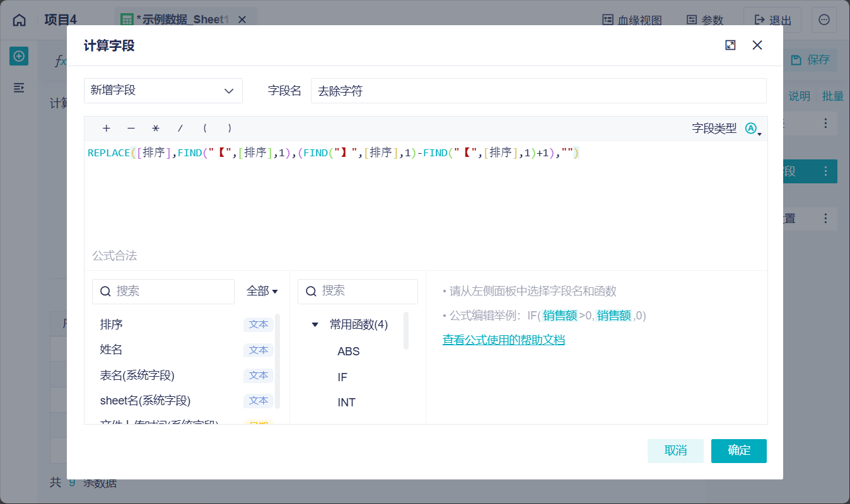Screen dimensions: 850x504
Task: Insert the minus operator
Action: [x=131, y=129]
